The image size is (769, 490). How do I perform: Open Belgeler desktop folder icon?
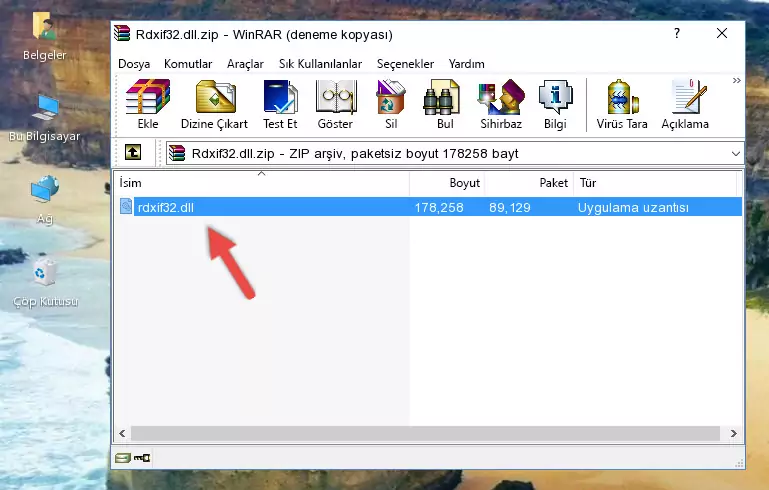tap(44, 26)
